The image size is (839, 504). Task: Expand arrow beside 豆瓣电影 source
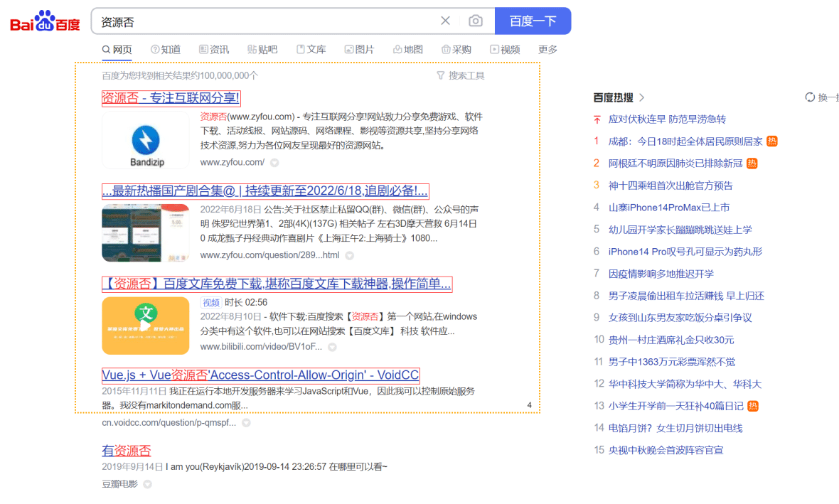148,484
